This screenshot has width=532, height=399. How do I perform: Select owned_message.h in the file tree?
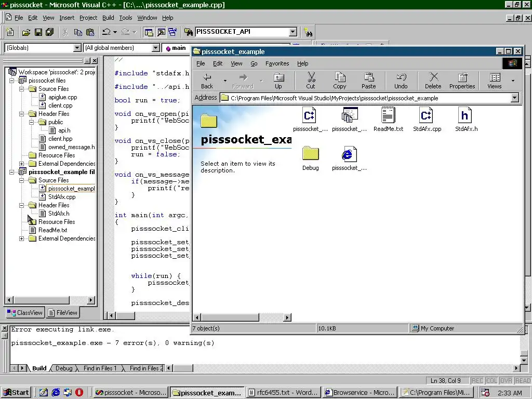pyautogui.click(x=72, y=147)
